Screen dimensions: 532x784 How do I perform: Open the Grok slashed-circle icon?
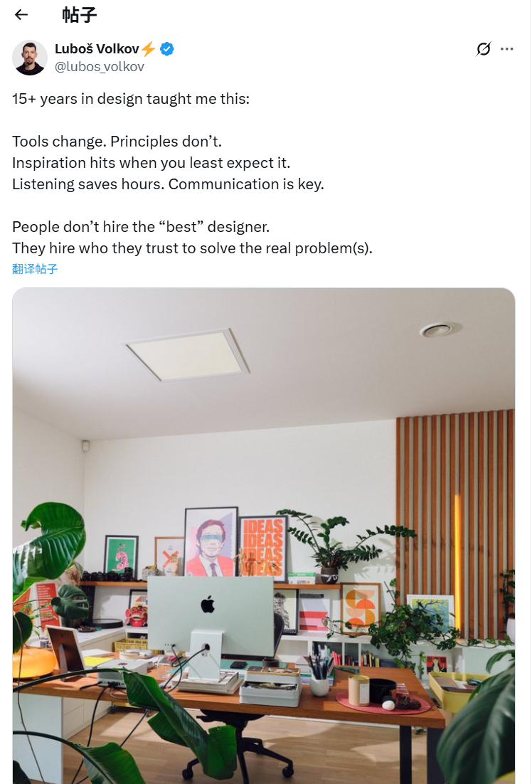(x=484, y=49)
